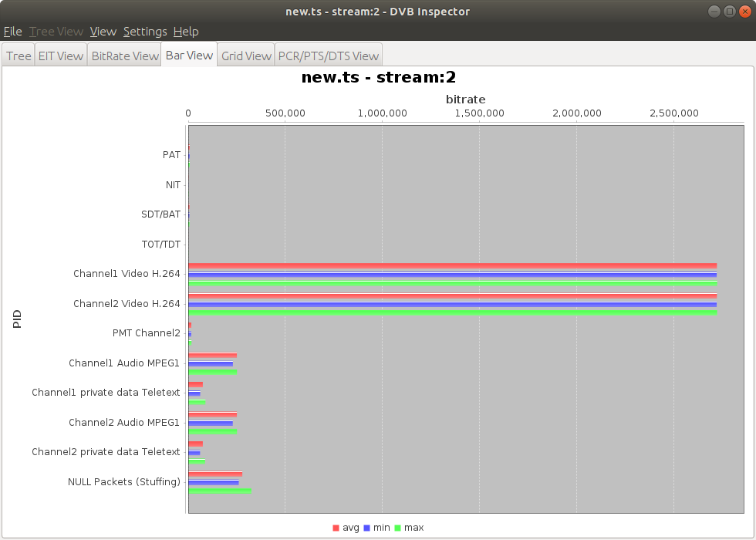Viewport: 756px width, 540px height.
Task: Switch to the Tree tab
Action: coord(19,56)
